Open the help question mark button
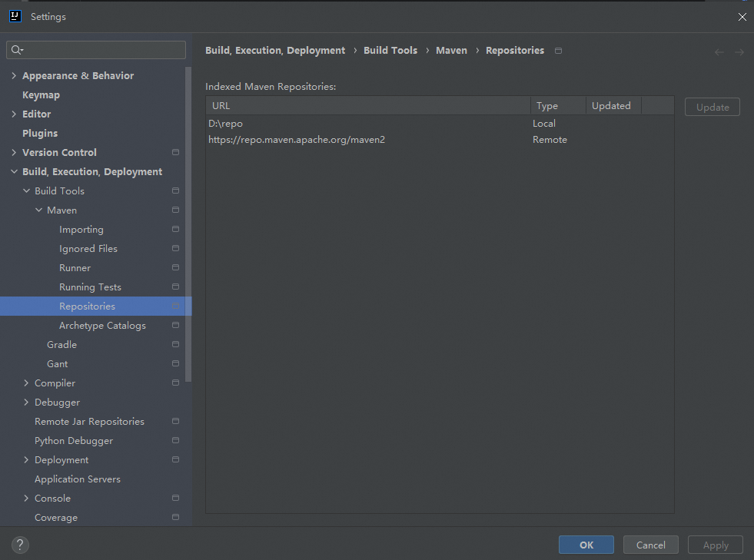The height and width of the screenshot is (560, 754). [x=20, y=545]
